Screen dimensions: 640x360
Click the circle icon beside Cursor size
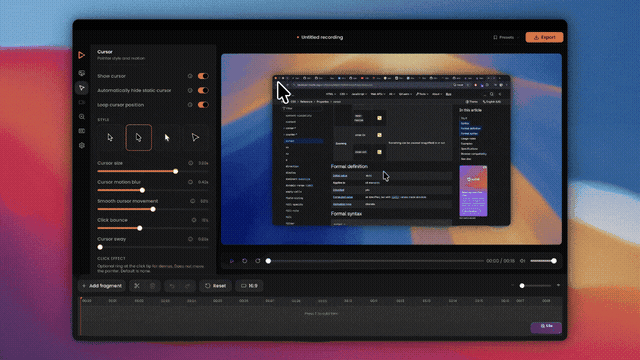click(x=191, y=163)
